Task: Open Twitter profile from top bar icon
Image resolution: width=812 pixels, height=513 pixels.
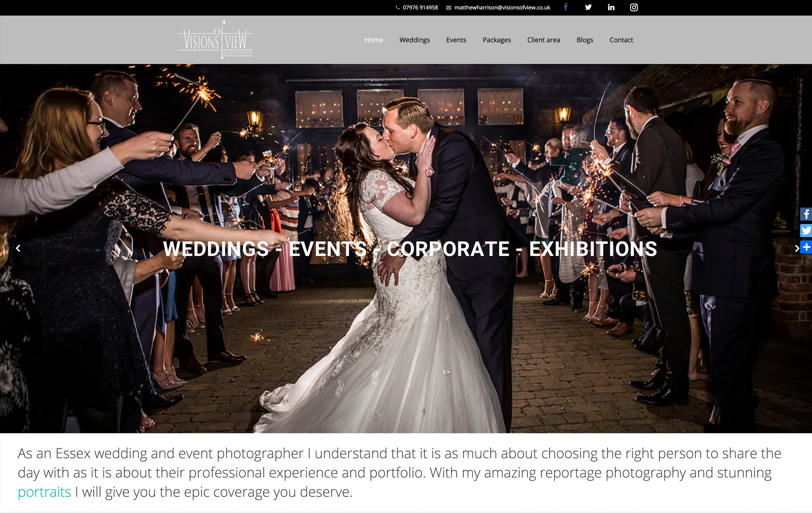Action: (x=588, y=7)
